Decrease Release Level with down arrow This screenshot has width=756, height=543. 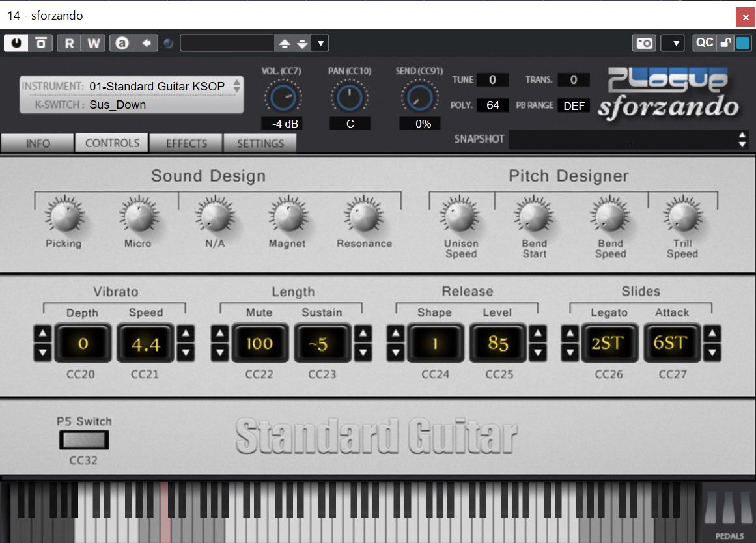click(x=538, y=352)
